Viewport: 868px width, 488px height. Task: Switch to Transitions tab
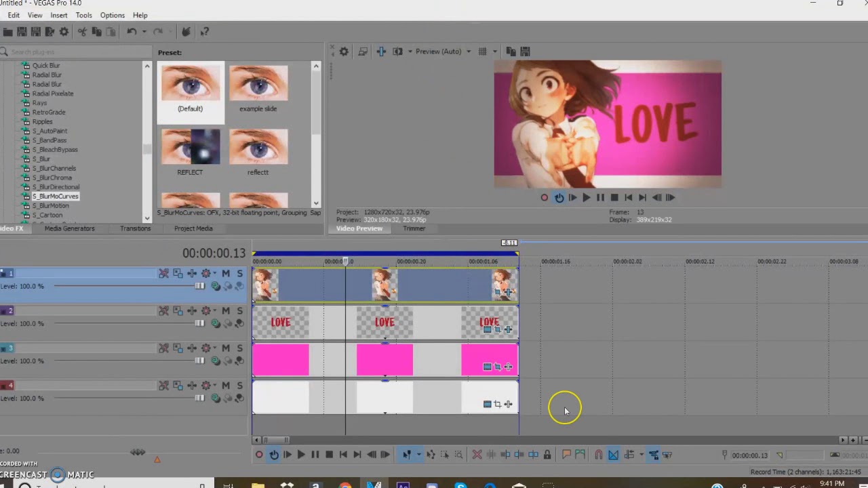point(136,228)
